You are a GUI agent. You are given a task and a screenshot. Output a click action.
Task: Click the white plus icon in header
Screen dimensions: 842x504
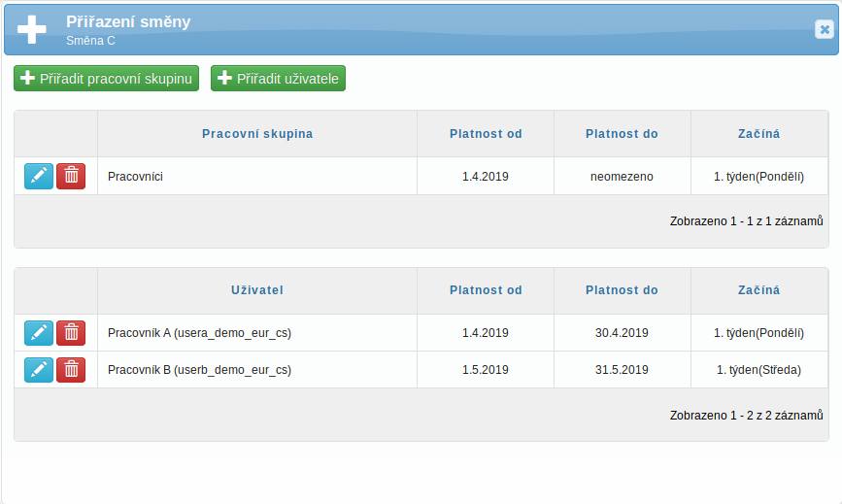coord(32,29)
